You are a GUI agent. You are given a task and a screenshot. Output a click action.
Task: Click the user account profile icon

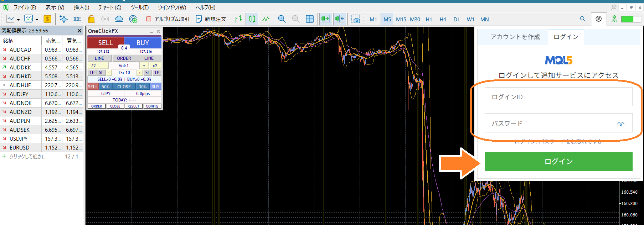click(599, 19)
